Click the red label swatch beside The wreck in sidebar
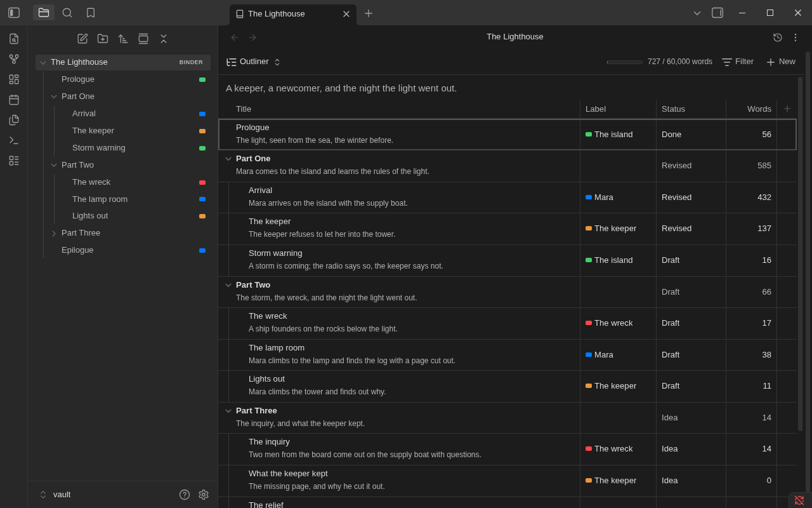The width and height of the screenshot is (812, 508). pos(202,182)
